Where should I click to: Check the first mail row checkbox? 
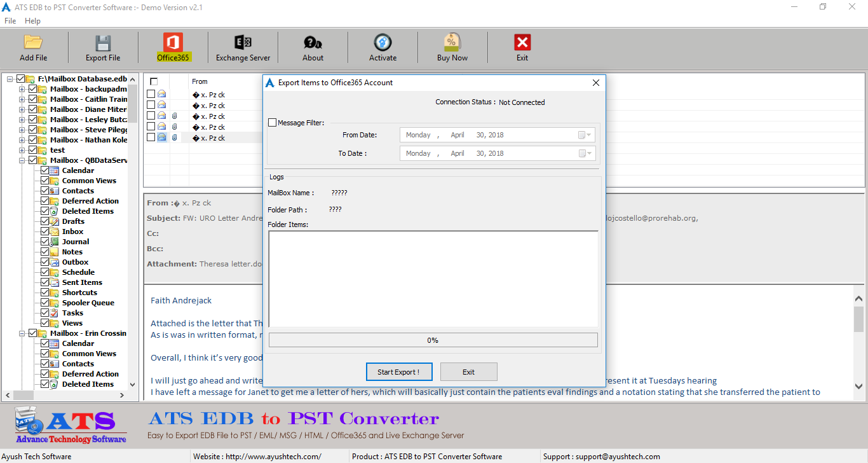point(151,94)
